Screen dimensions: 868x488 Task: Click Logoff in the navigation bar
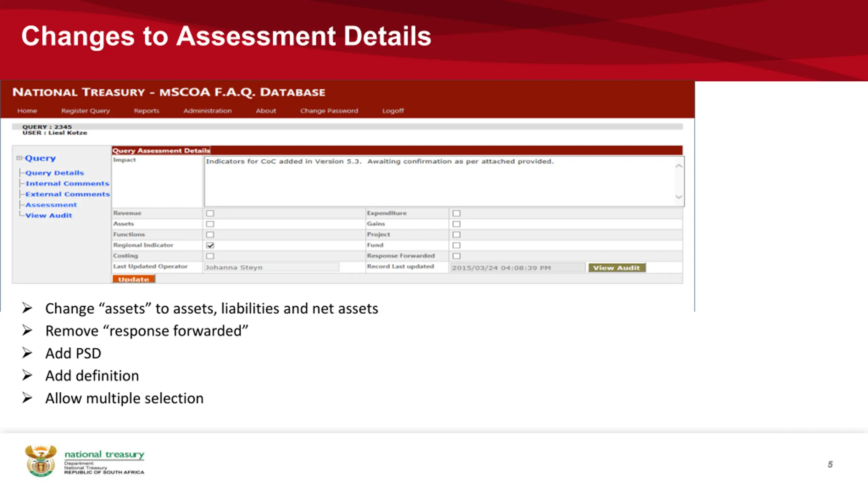tap(393, 111)
